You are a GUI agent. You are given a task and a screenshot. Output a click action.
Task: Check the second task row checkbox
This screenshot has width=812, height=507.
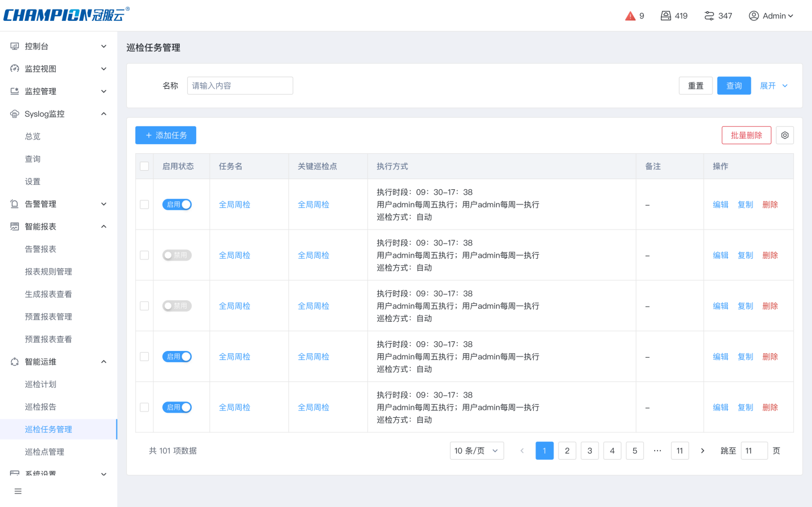click(144, 255)
